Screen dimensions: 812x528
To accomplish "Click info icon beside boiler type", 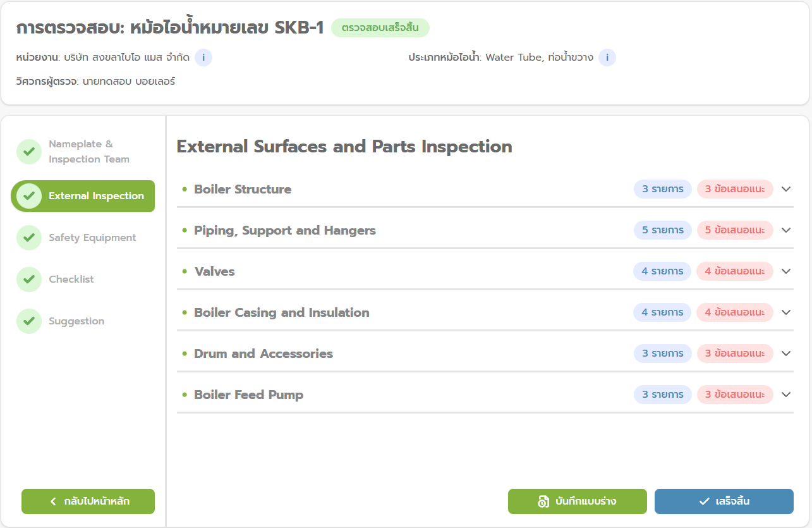I will click(607, 58).
